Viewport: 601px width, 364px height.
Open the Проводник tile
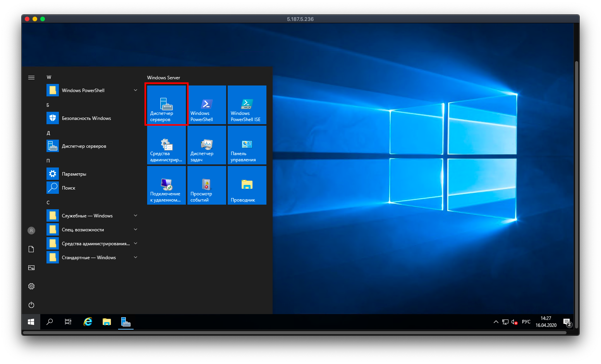point(247,185)
